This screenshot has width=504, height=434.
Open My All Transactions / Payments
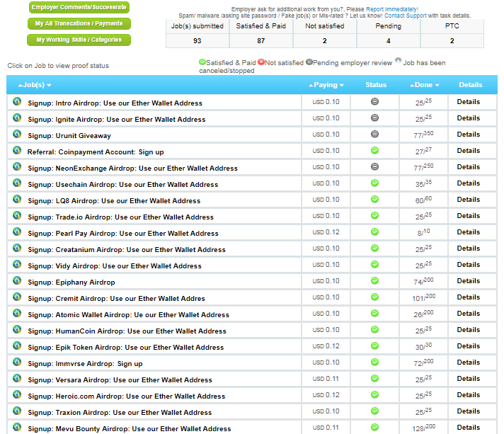79,23
